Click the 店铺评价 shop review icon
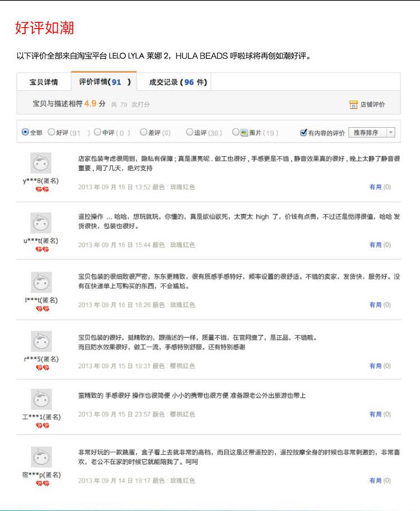 353,105
